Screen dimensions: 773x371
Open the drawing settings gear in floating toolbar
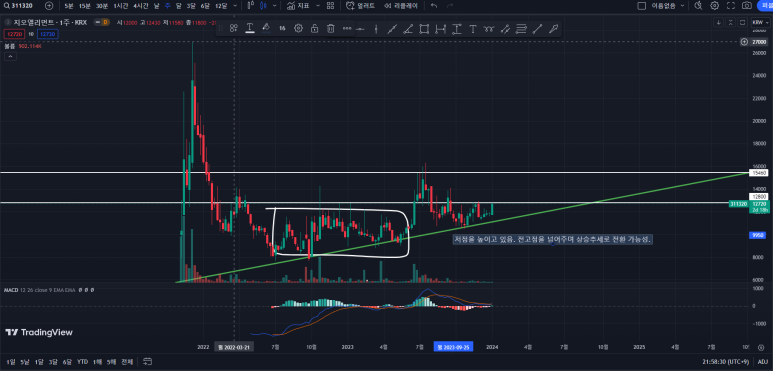[298, 29]
